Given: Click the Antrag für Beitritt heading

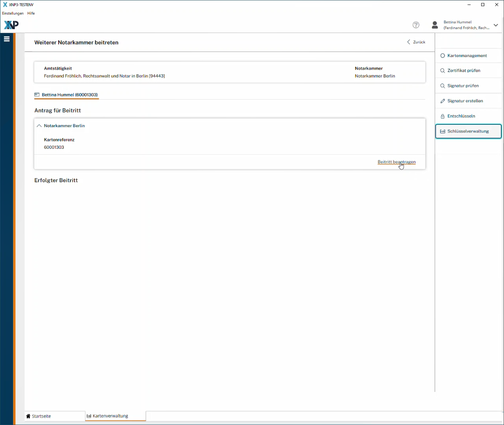Looking at the screenshot, I should (x=57, y=111).
